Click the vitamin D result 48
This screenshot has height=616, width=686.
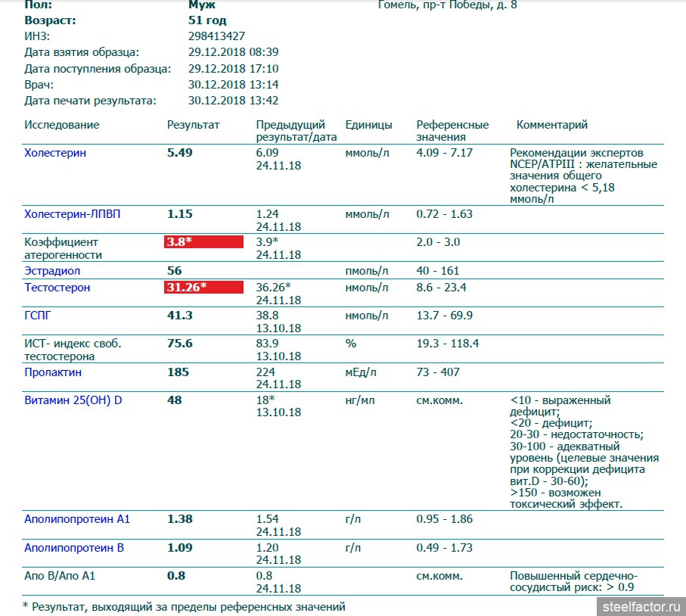(175, 400)
